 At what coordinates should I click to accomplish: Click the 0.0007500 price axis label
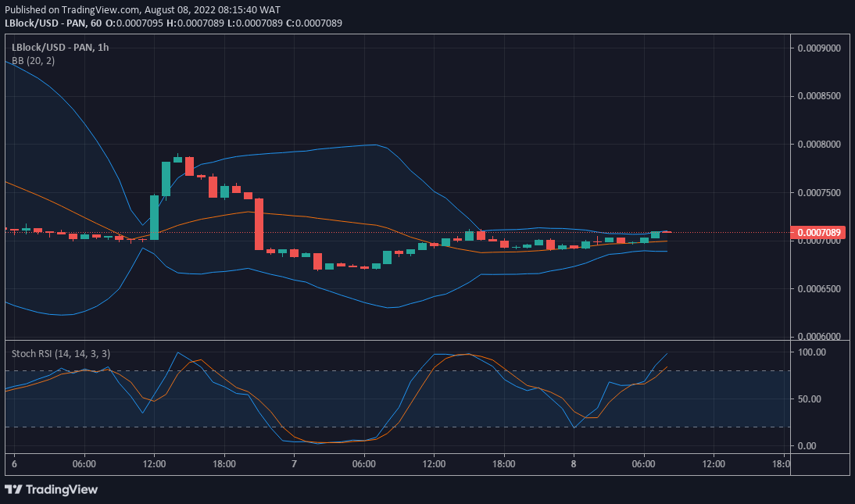[819, 192]
